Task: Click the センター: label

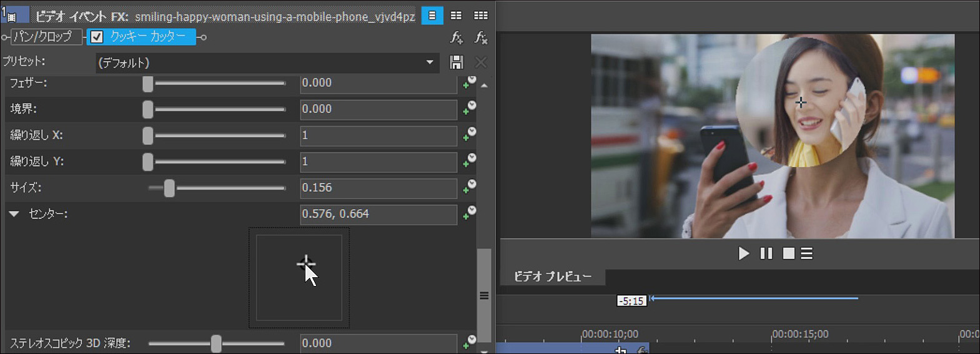Action: point(48,214)
